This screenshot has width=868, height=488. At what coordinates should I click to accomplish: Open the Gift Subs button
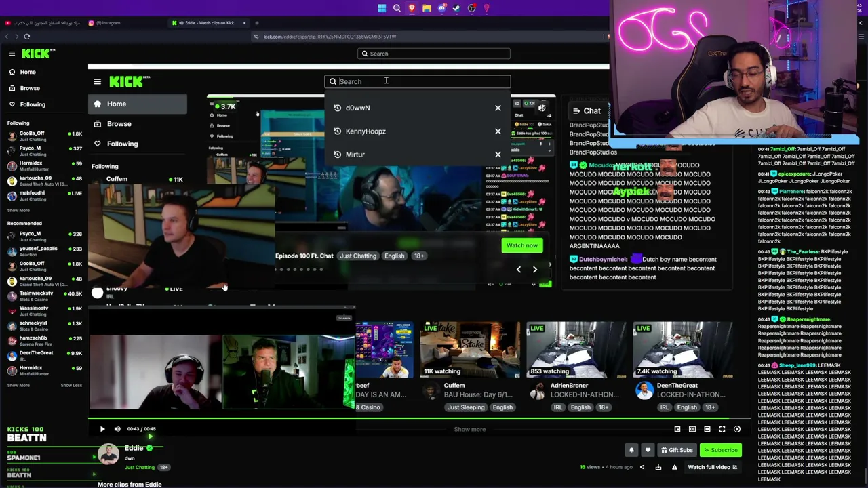[x=676, y=450]
